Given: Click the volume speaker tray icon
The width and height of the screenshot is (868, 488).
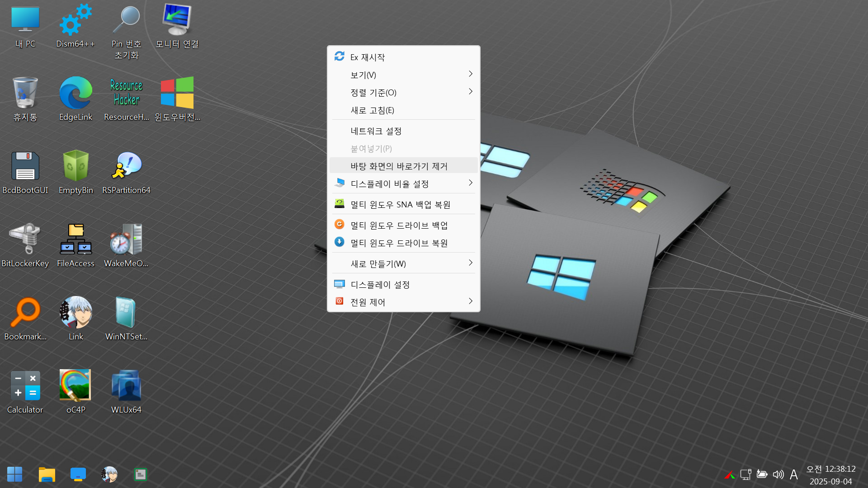Looking at the screenshot, I should 778,474.
